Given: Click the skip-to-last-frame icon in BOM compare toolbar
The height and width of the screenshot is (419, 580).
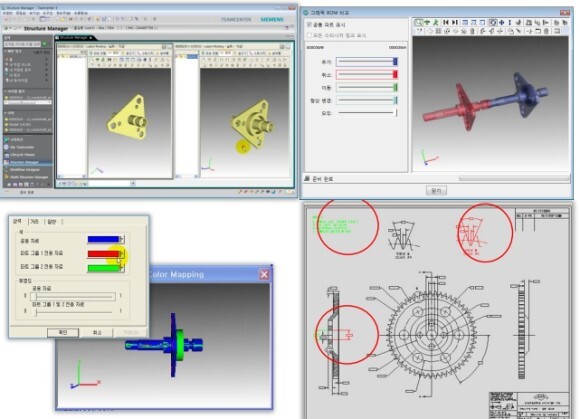Looking at the screenshot, I should (x=455, y=23).
